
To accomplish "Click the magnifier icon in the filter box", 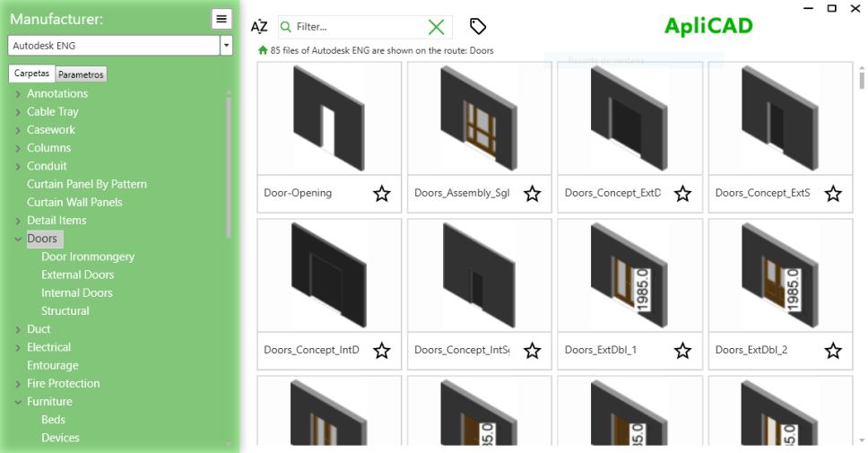I will point(287,27).
